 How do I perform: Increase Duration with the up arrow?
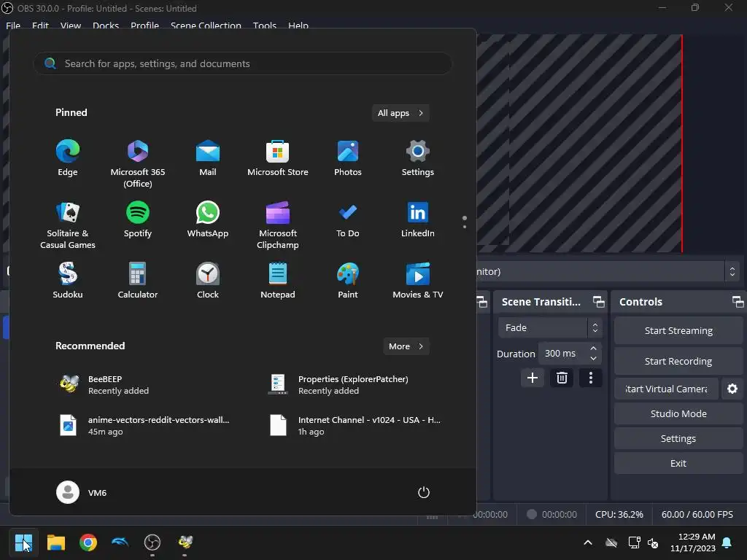coord(593,349)
